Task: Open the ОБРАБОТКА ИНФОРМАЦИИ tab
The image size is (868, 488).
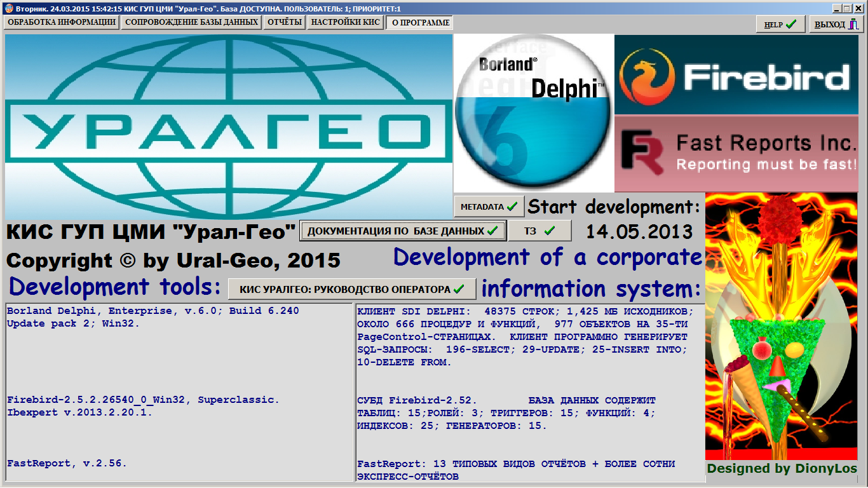Action: (x=62, y=22)
